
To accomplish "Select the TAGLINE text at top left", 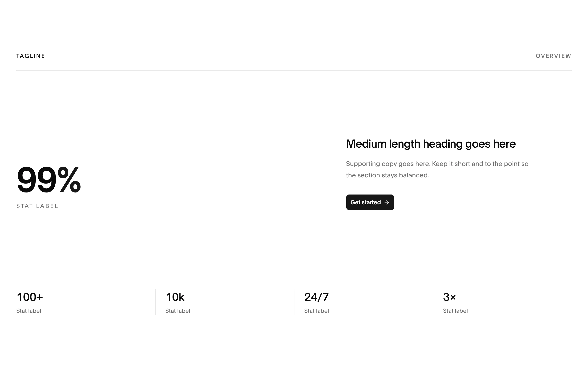I will (31, 56).
